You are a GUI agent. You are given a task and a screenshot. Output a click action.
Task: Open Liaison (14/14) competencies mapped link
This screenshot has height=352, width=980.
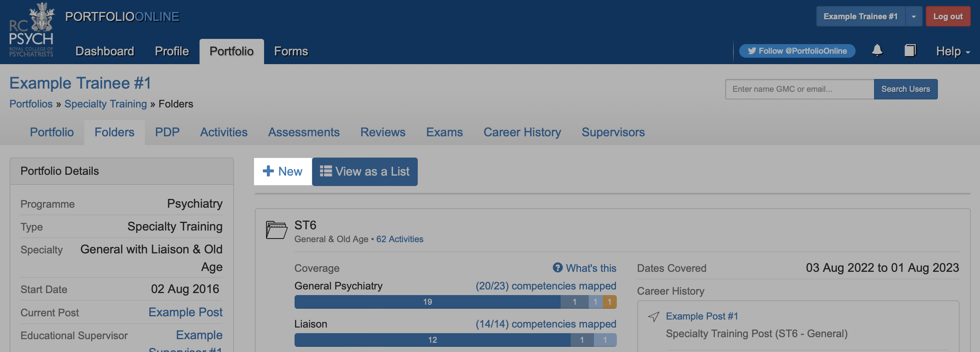pos(546,324)
